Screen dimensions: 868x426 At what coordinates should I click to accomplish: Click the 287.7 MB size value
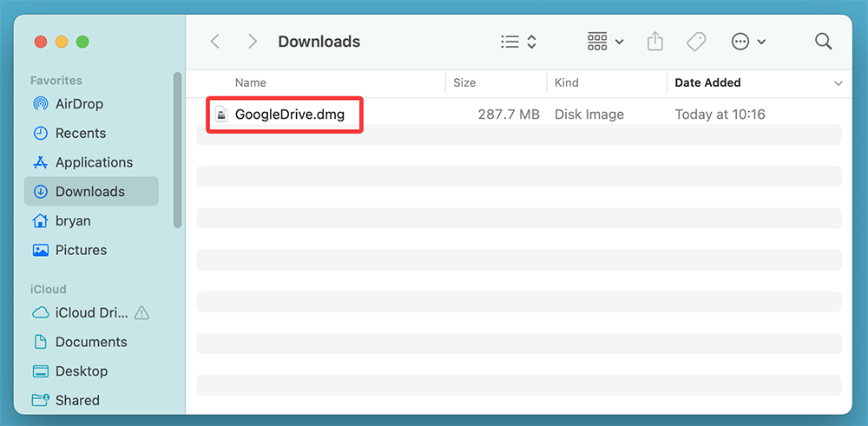point(509,115)
